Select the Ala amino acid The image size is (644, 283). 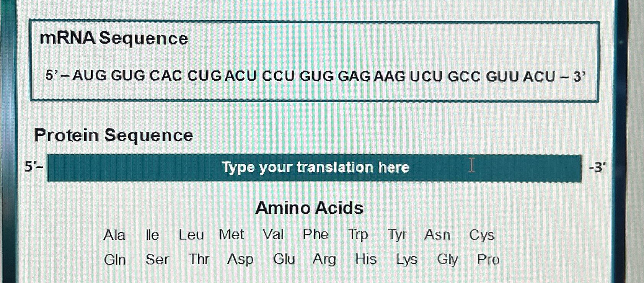[x=115, y=235]
